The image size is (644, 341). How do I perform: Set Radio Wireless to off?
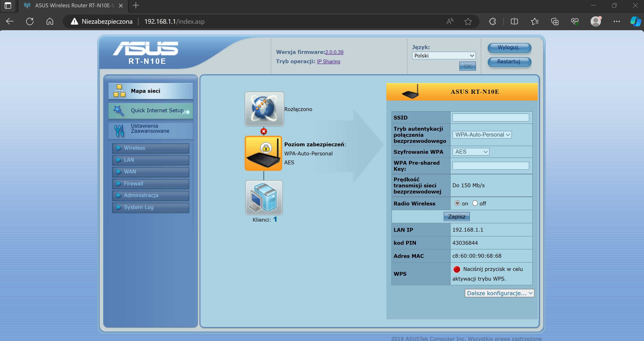[x=475, y=203]
